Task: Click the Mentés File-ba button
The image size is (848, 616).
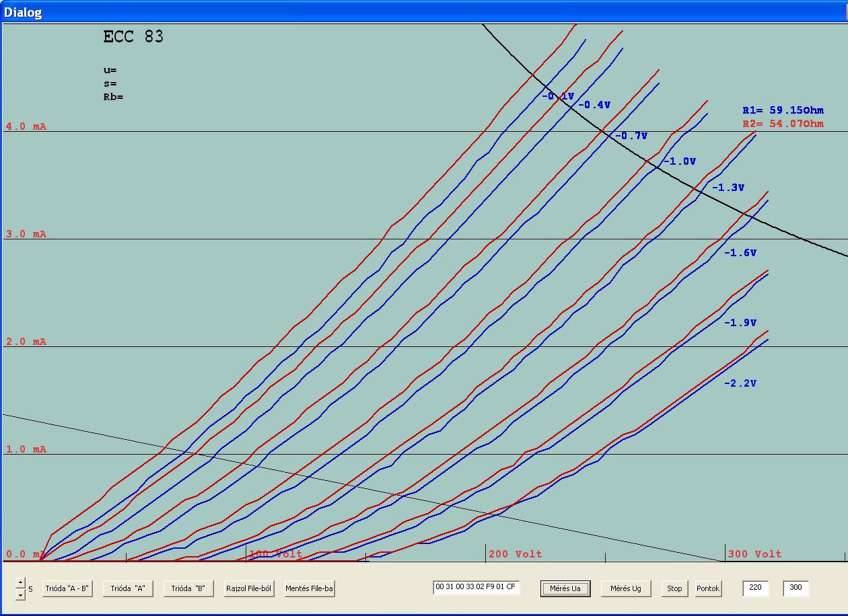Action: click(x=310, y=588)
